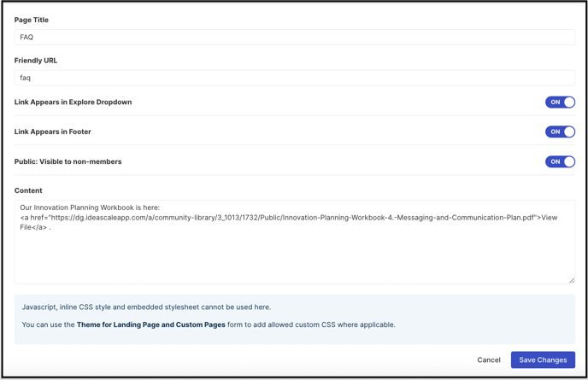The width and height of the screenshot is (588, 380).
Task: Click the Page Title label
Action: [x=32, y=20]
